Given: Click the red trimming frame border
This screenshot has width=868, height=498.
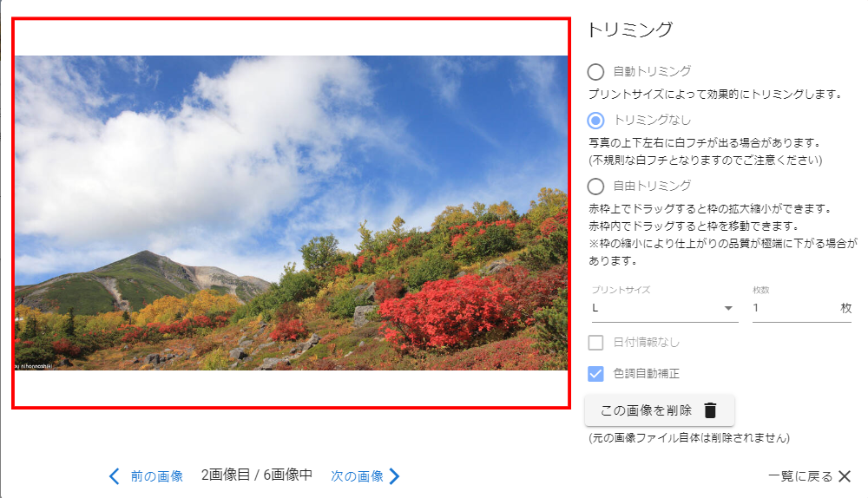Looking at the screenshot, I should pos(291,19).
